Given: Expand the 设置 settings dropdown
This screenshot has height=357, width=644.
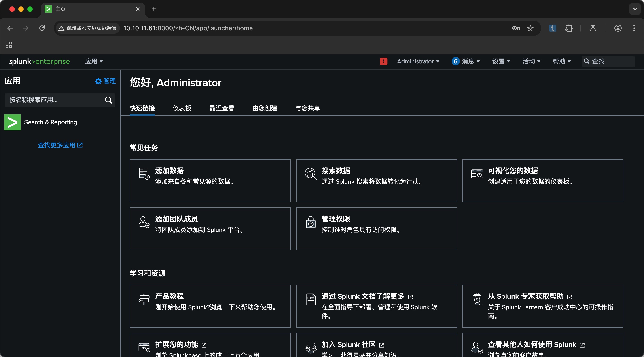Looking at the screenshot, I should pos(501,61).
